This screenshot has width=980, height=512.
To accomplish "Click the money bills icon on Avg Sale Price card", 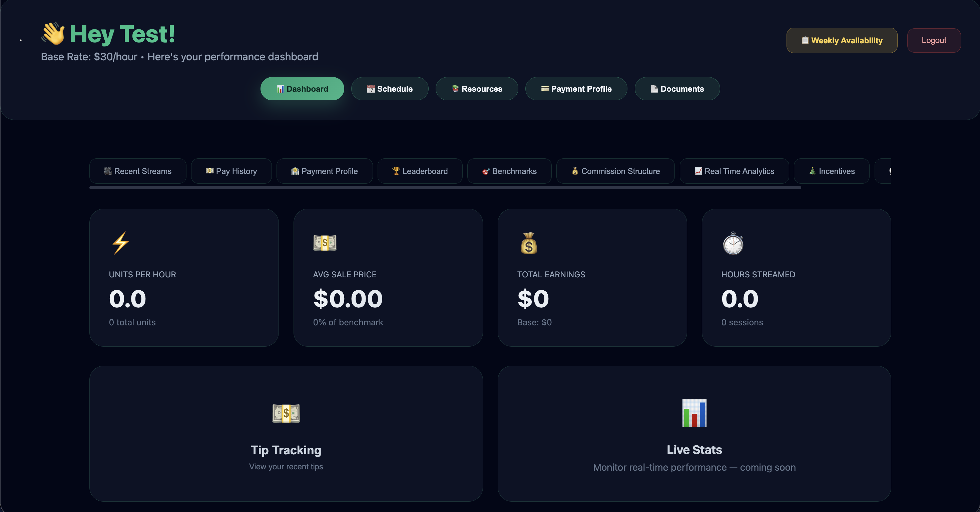I will coord(325,243).
